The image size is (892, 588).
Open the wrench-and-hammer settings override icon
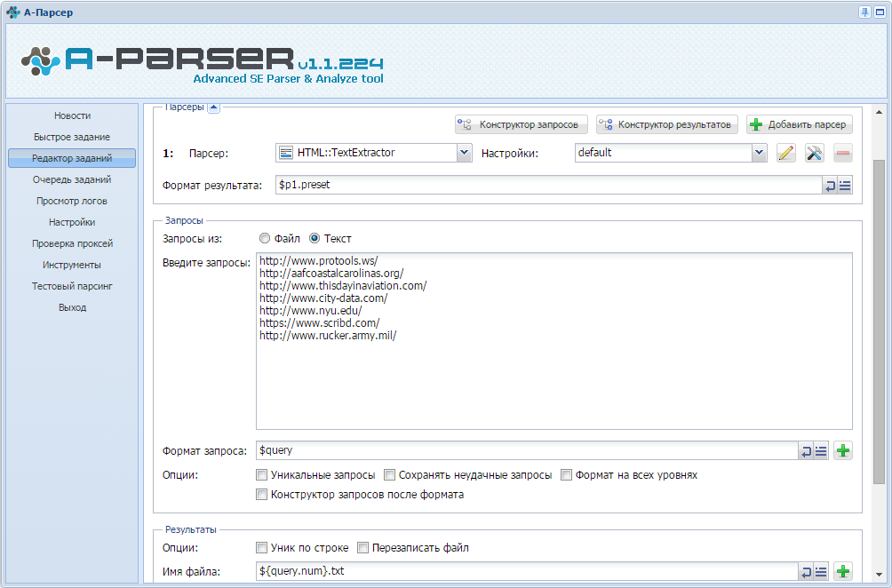click(x=815, y=153)
